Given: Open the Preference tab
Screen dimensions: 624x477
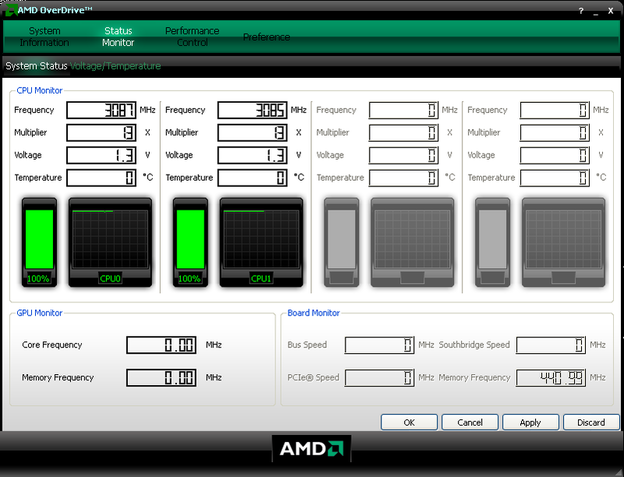Looking at the screenshot, I should 266,37.
